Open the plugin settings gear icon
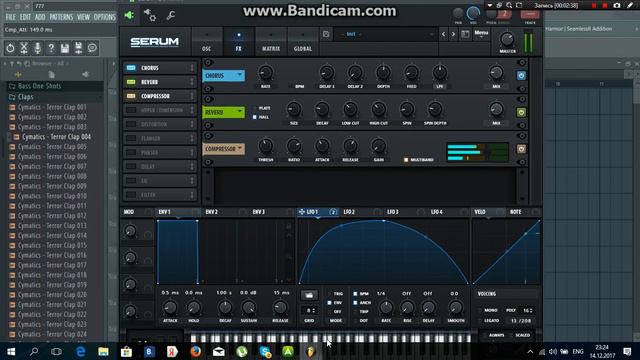The image size is (640, 360). 149,15
